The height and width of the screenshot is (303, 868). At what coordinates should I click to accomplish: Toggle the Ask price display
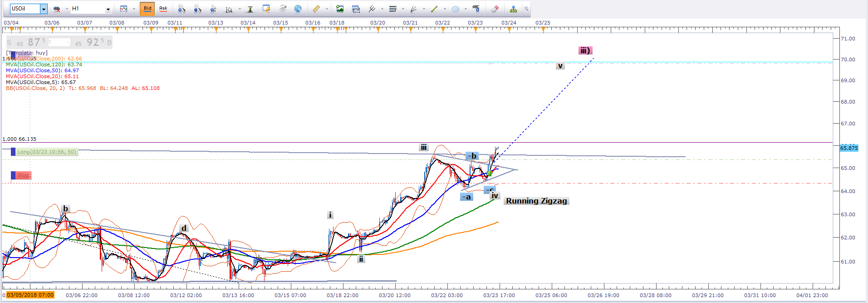tap(163, 9)
